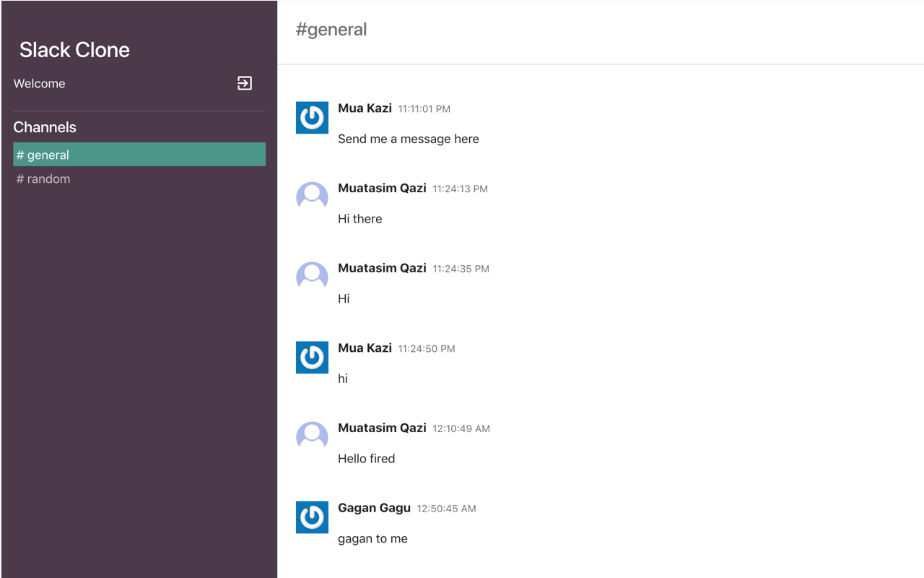Switch to the #random channel
This screenshot has width=924, height=578.
pyautogui.click(x=43, y=178)
